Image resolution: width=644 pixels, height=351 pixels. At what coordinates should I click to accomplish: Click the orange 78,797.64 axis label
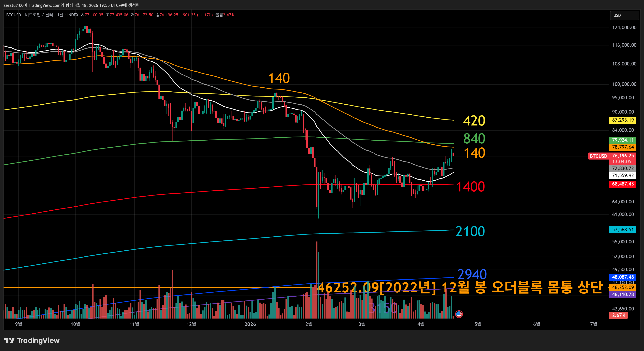(622, 147)
